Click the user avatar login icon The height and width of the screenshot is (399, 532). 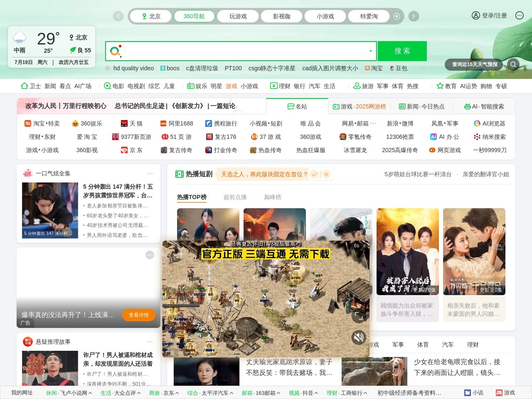pos(476,15)
